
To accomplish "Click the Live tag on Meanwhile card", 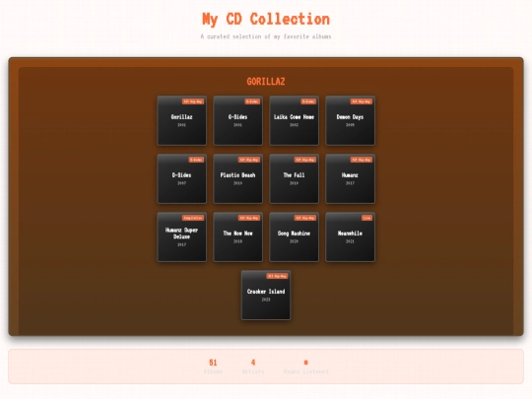I will pos(366,218).
